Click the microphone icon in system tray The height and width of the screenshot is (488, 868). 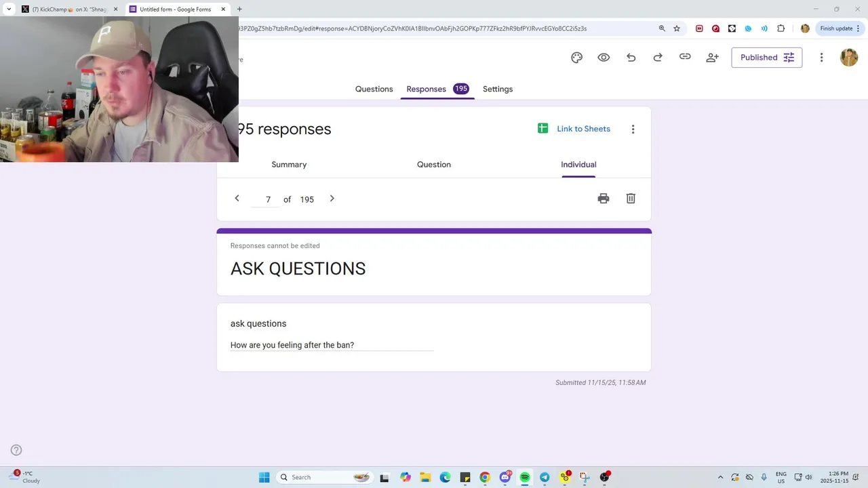coord(764,477)
